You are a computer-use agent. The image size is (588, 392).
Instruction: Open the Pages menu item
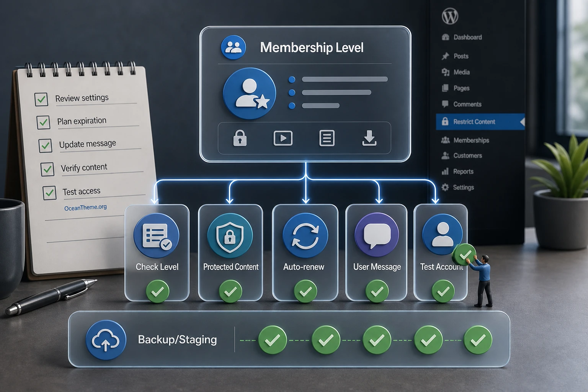tap(456, 88)
